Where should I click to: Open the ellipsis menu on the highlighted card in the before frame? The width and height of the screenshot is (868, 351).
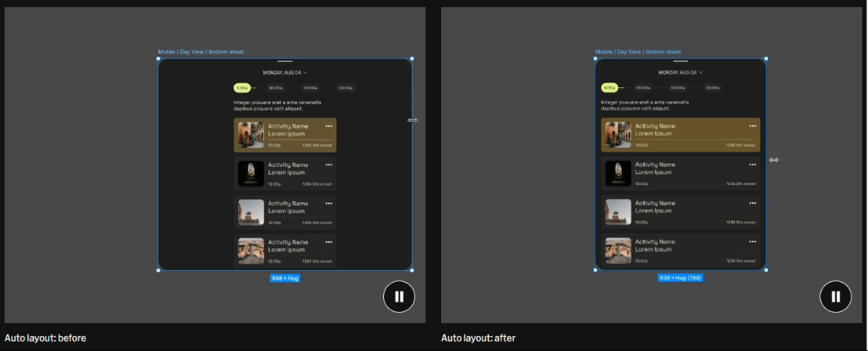click(x=328, y=125)
